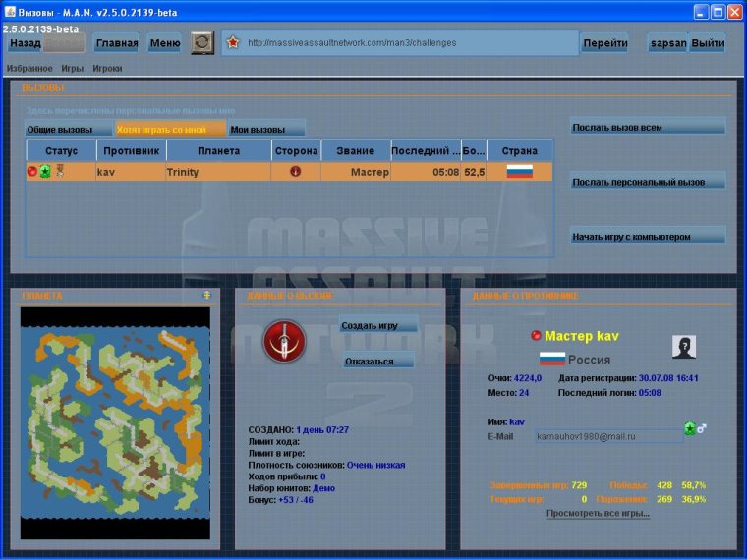The width and height of the screenshot is (747, 560).
Task: Open the Главная home page
Action: tap(117, 43)
